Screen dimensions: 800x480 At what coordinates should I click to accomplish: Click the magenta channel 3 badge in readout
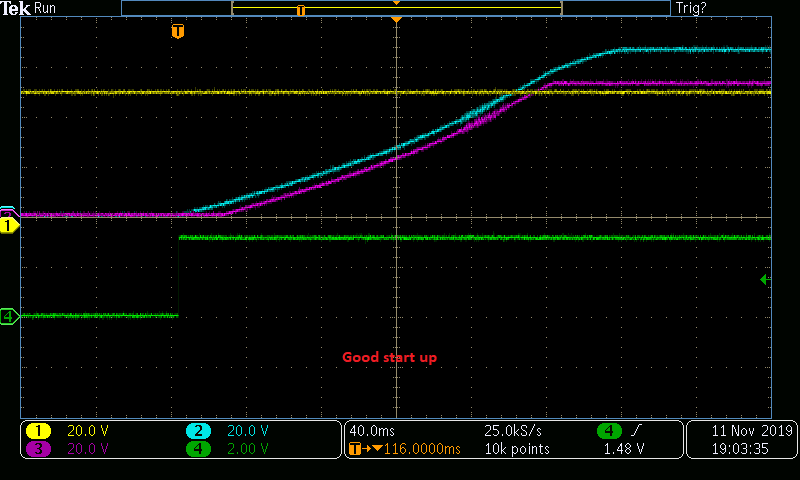(x=38, y=449)
